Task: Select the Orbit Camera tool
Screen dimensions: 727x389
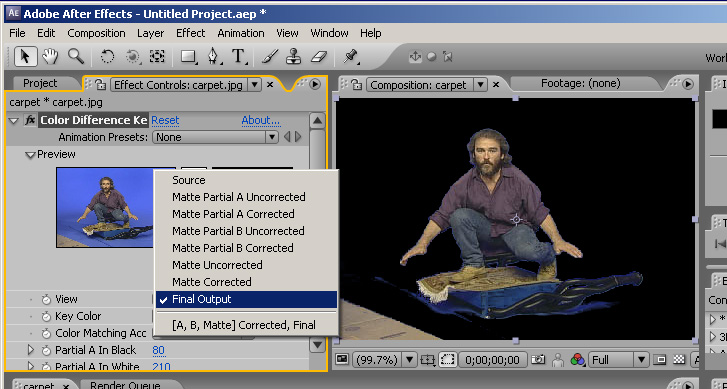Action: tap(133, 57)
